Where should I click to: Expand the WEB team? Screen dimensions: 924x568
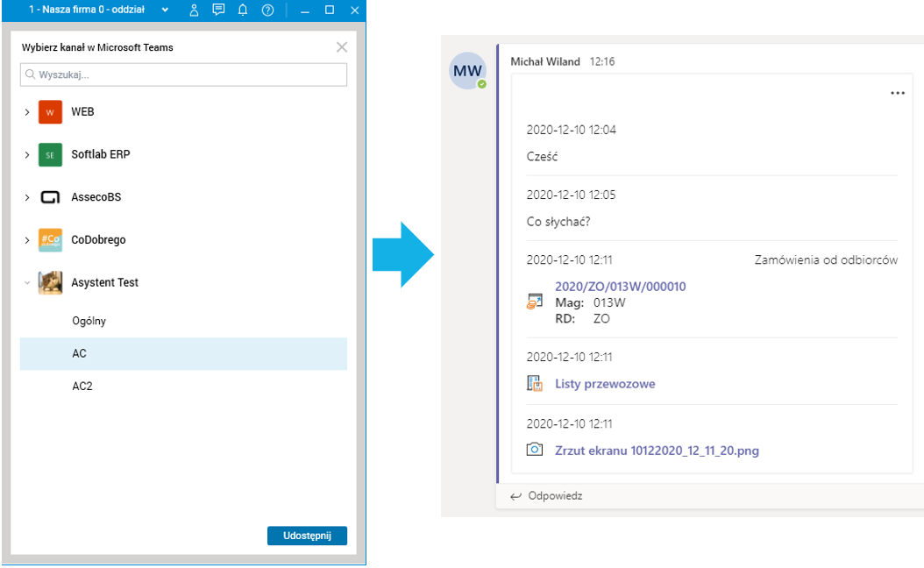coord(27,112)
